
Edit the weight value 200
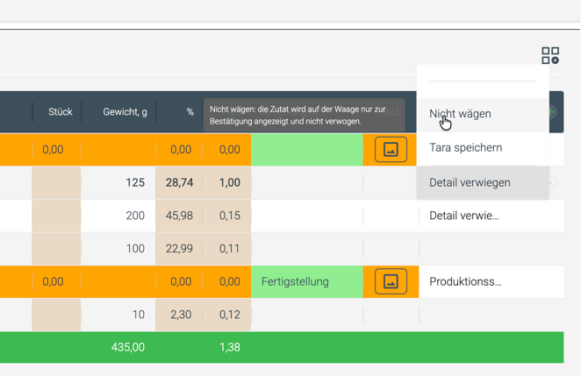(118, 216)
